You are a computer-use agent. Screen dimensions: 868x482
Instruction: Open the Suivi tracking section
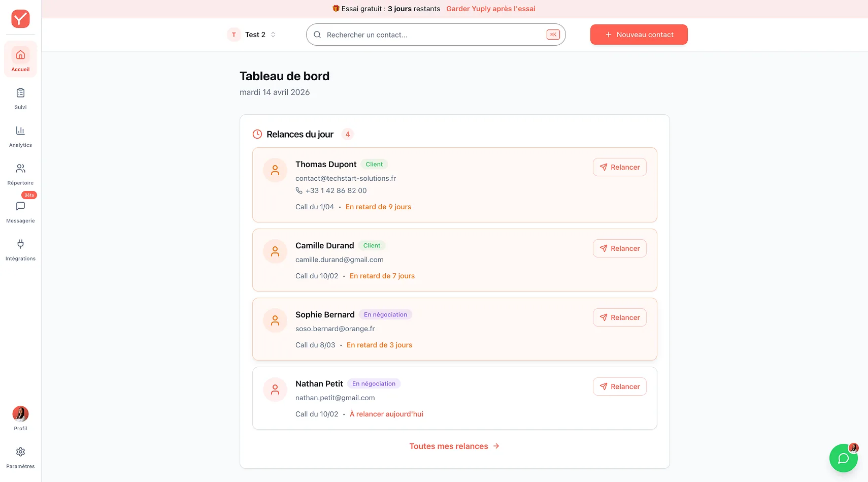tap(20, 99)
